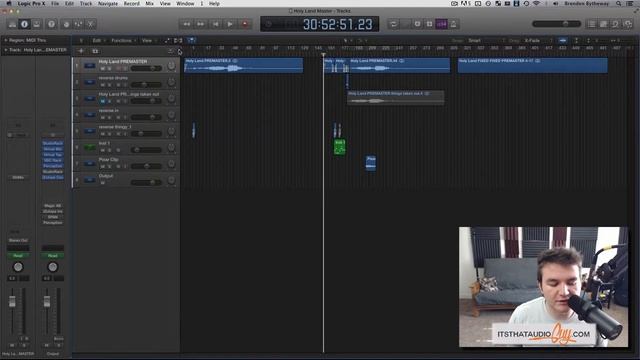Click right channel strip Read automation button

[x=53, y=256]
